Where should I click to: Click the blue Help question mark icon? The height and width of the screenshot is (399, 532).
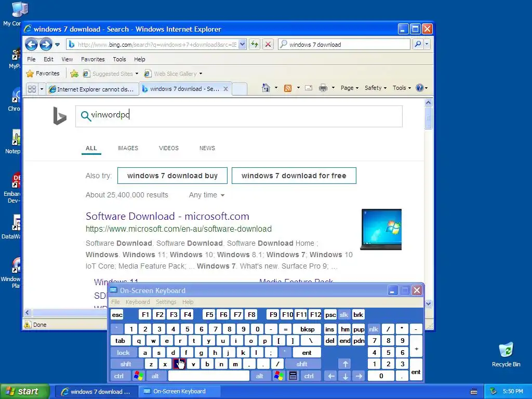(420, 88)
